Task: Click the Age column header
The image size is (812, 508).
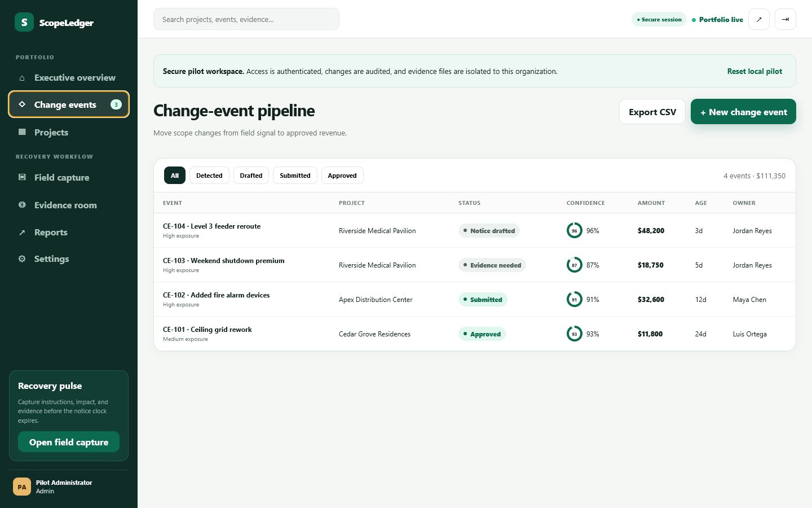Action: click(701, 203)
